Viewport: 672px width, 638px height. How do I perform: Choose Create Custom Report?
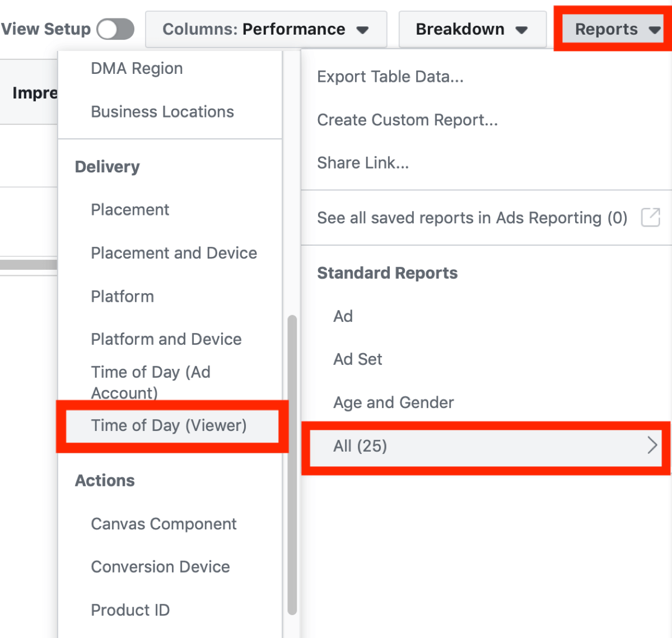pyautogui.click(x=407, y=120)
